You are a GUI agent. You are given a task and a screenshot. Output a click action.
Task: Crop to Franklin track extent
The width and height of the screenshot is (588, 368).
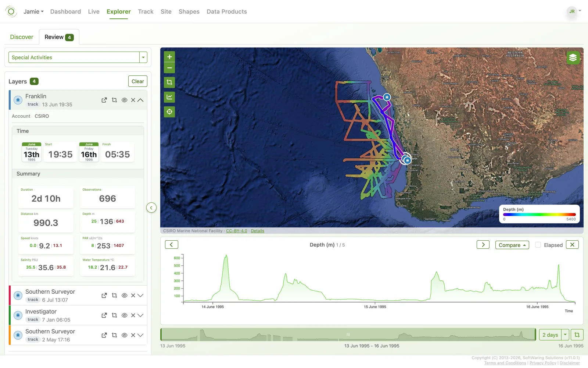[114, 100]
